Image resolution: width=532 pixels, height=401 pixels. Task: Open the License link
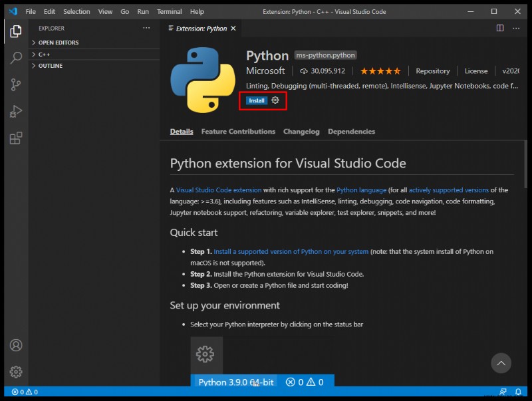[x=475, y=71]
